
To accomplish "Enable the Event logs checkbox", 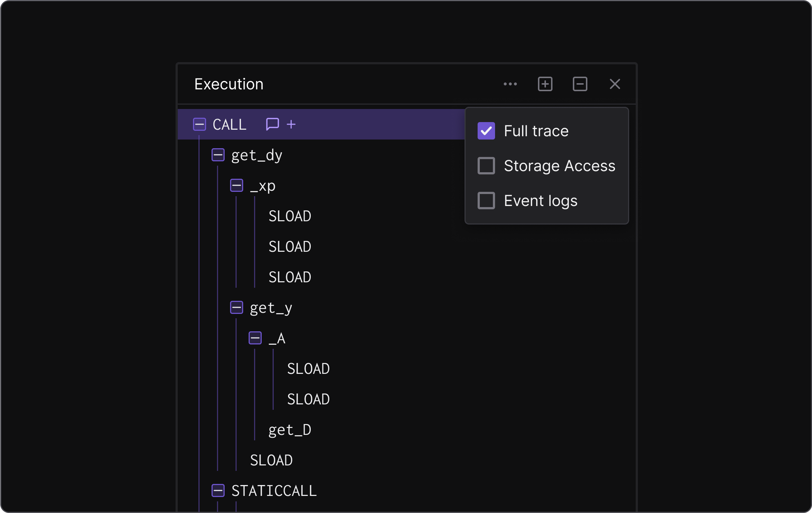I will click(x=486, y=201).
